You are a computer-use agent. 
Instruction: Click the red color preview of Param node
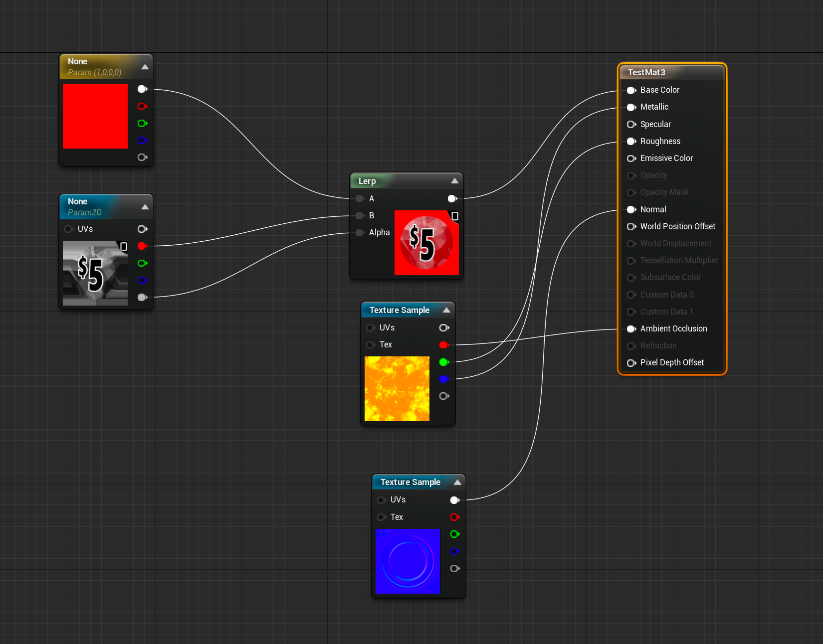95,116
